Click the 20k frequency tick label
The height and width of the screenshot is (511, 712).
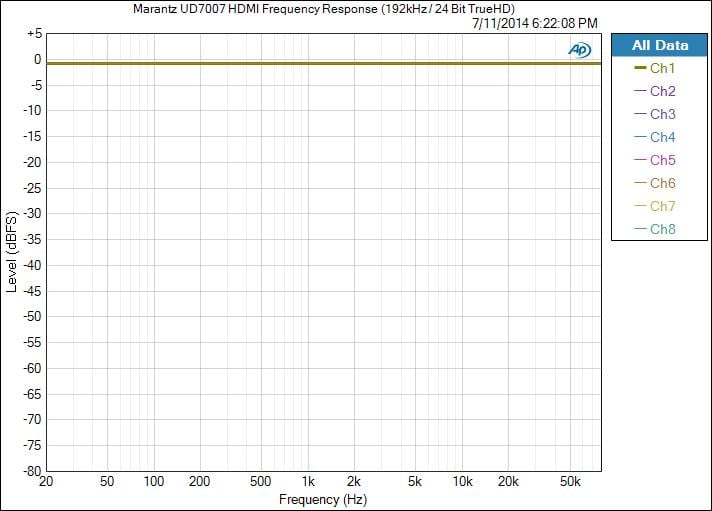click(x=508, y=482)
